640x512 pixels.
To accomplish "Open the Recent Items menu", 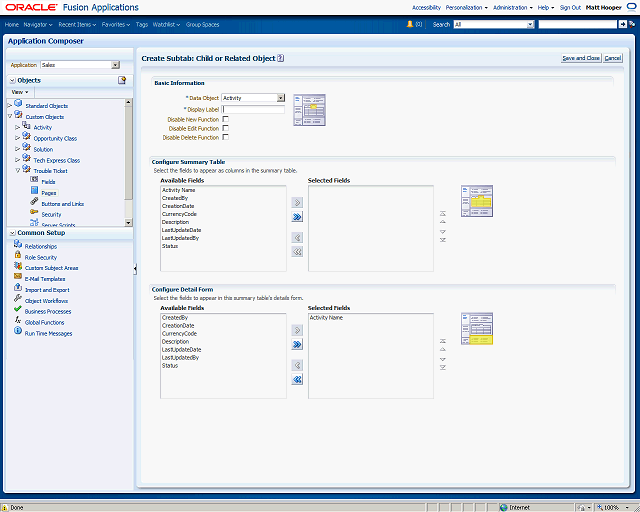I will [x=77, y=24].
